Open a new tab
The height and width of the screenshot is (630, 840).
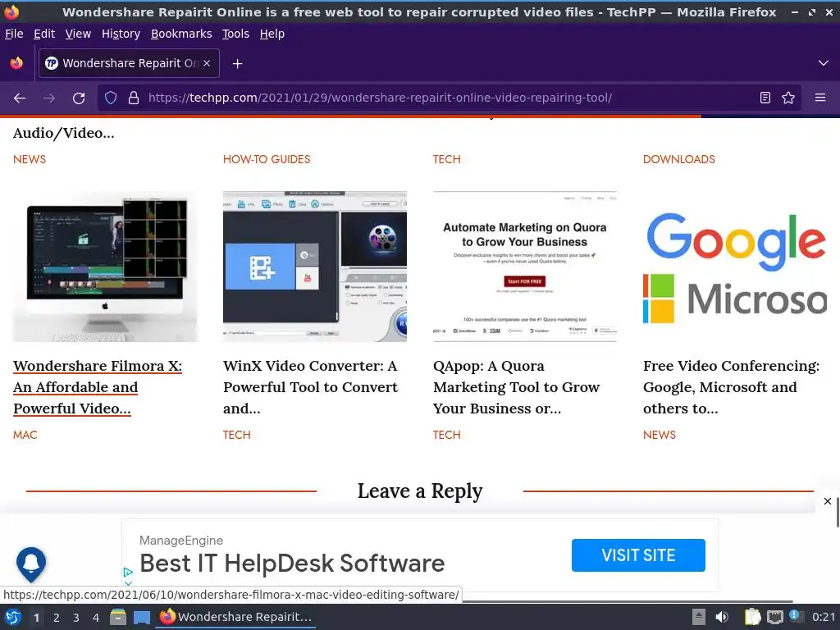point(237,64)
